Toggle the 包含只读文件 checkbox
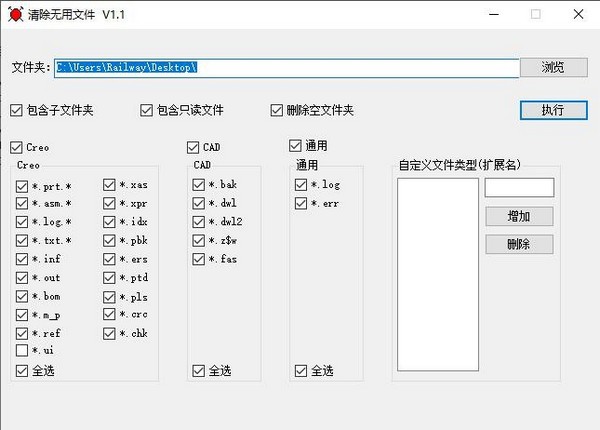600x430 pixels. coord(147,110)
